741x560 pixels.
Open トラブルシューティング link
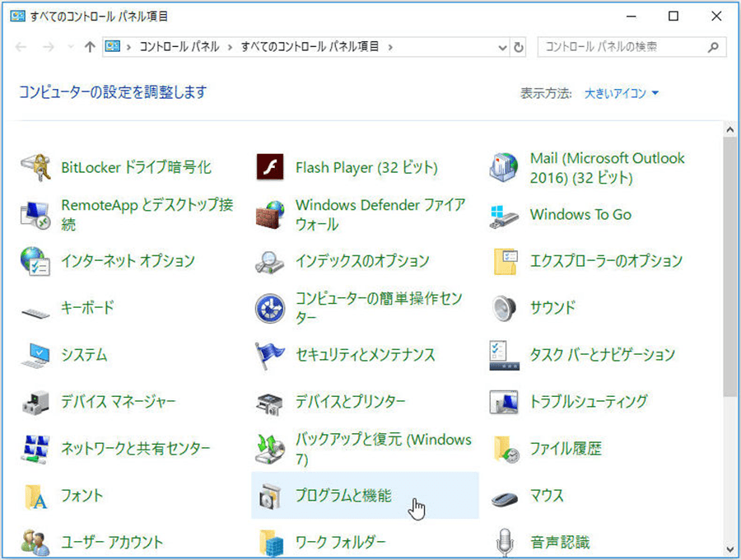pos(589,402)
